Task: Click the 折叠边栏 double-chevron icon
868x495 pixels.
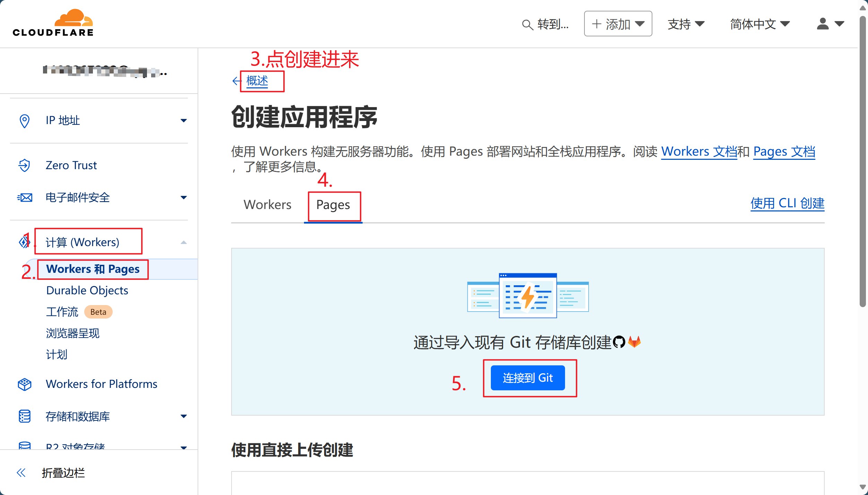Action: [x=21, y=472]
